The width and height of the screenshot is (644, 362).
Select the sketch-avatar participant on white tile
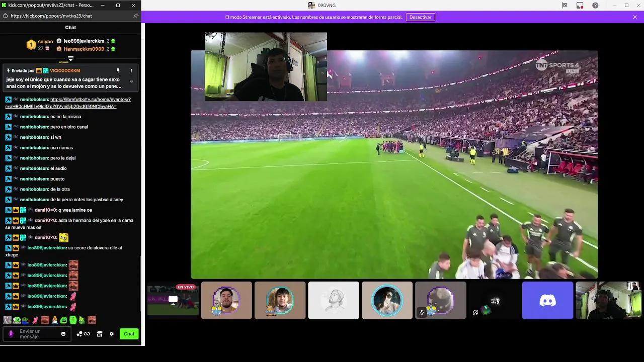click(x=334, y=300)
